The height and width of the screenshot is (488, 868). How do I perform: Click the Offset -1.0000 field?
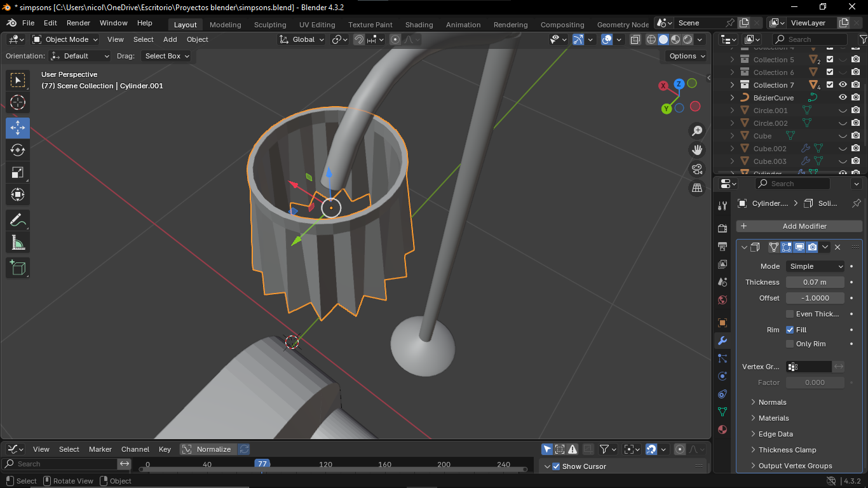tap(815, 298)
